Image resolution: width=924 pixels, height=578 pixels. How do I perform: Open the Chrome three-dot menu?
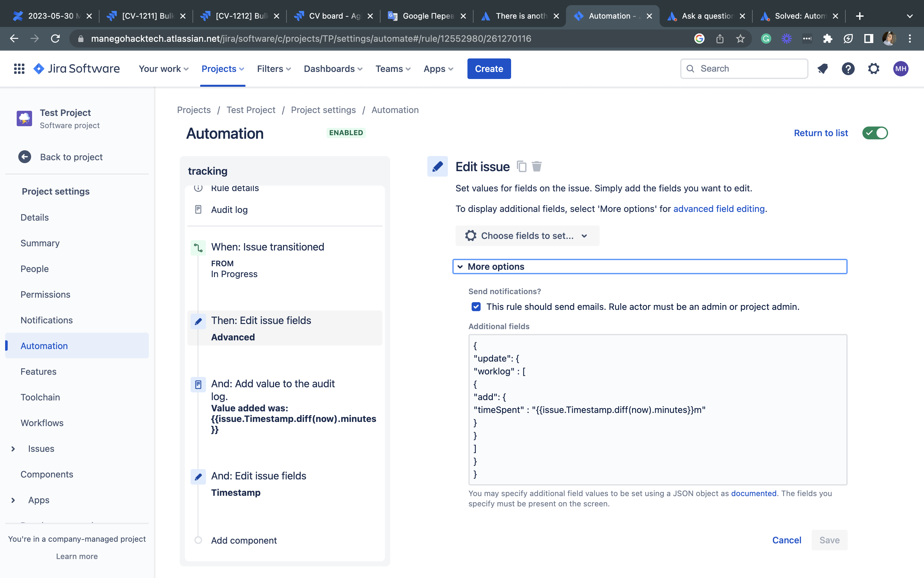(x=910, y=39)
